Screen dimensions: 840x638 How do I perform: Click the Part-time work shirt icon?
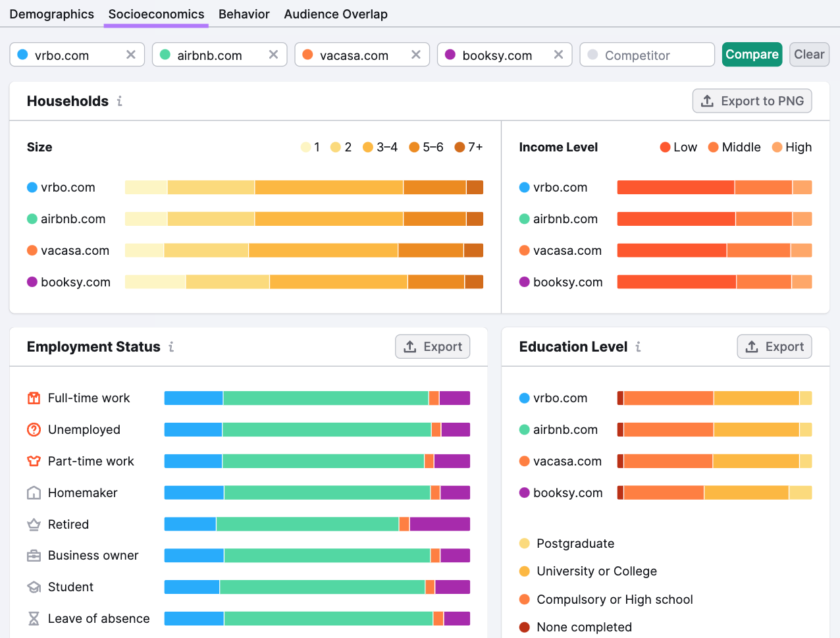[x=34, y=461]
